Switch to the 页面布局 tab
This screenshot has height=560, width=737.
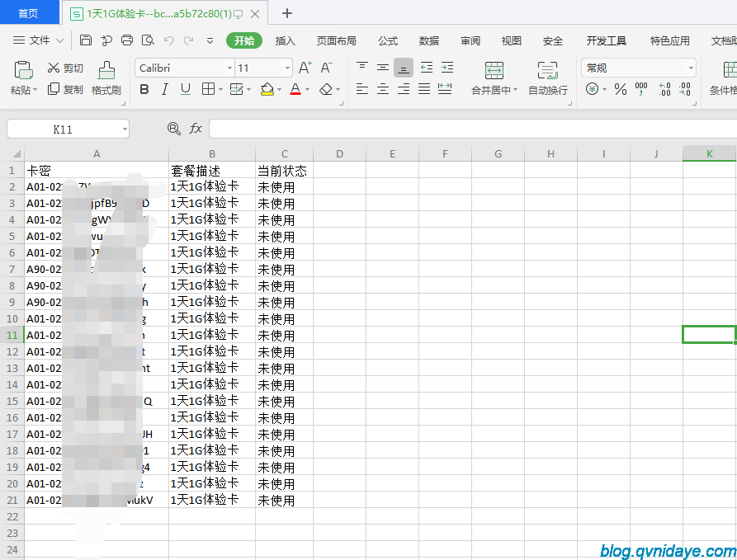[x=336, y=41]
